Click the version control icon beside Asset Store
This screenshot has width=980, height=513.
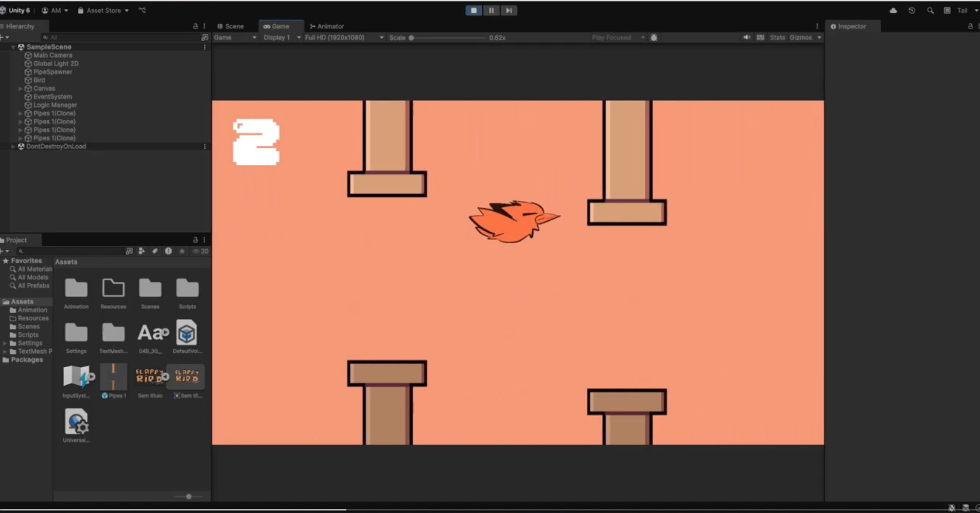coord(142,10)
